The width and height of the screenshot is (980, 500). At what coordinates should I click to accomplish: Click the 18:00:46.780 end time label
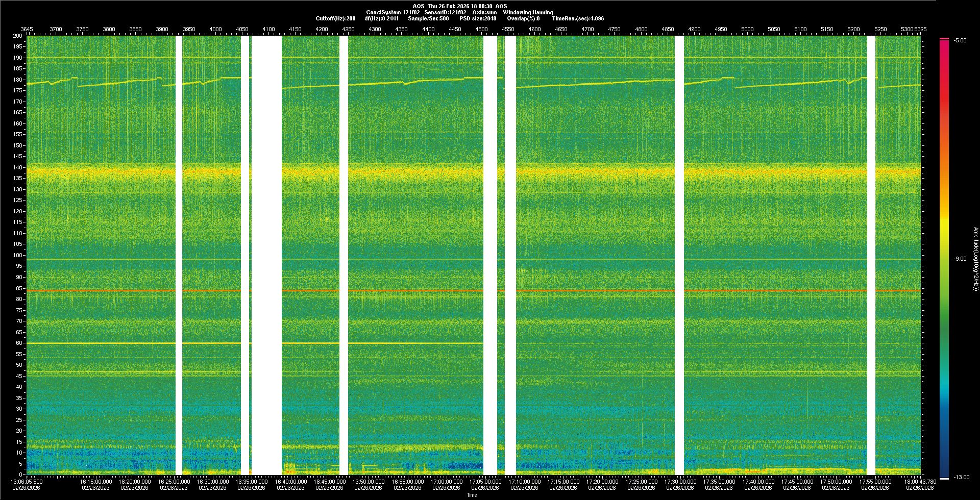tap(920, 481)
